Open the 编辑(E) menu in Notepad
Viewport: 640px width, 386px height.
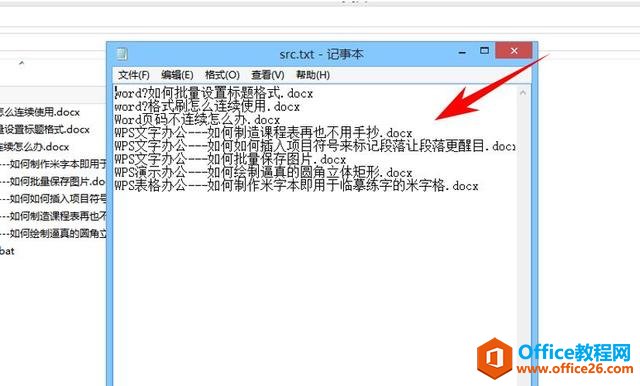click(177, 75)
